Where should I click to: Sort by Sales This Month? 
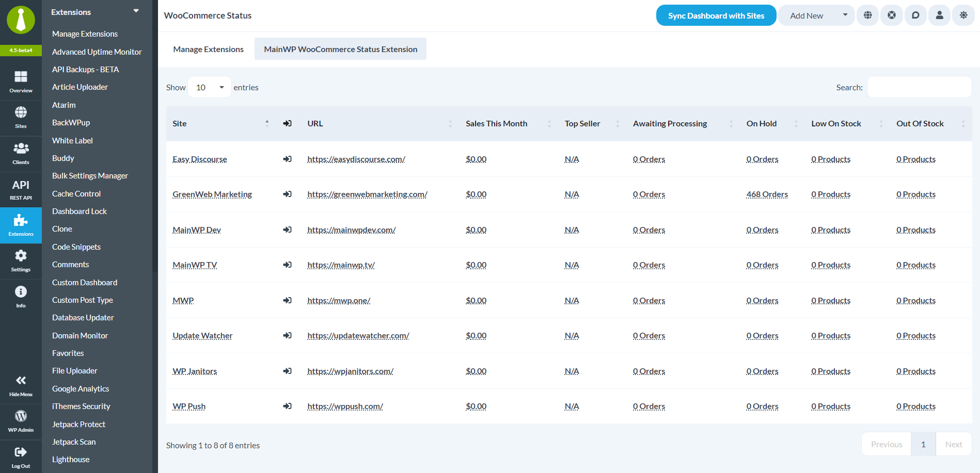click(x=509, y=123)
